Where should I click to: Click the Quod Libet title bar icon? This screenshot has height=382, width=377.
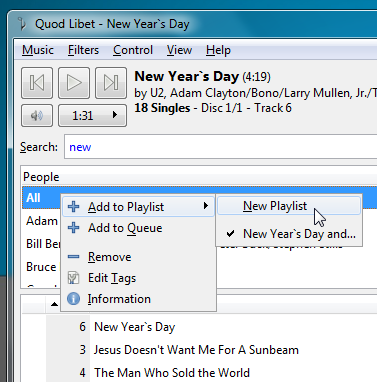click(x=22, y=24)
